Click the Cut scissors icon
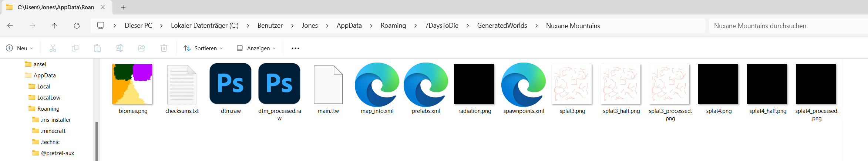 click(53, 48)
